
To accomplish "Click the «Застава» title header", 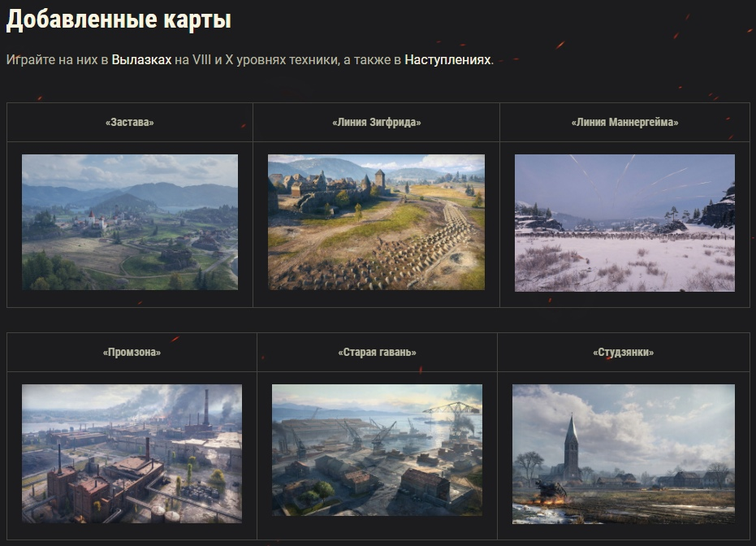I will pos(130,123).
